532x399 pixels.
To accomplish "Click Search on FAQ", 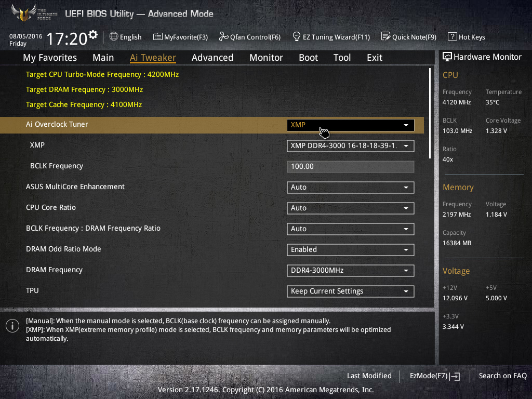I will pyautogui.click(x=503, y=376).
